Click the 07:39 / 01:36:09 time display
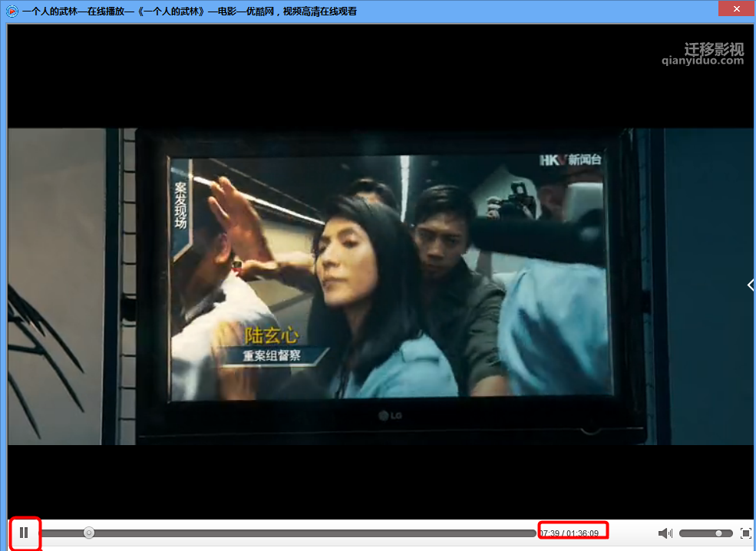The image size is (756, 551). (569, 533)
